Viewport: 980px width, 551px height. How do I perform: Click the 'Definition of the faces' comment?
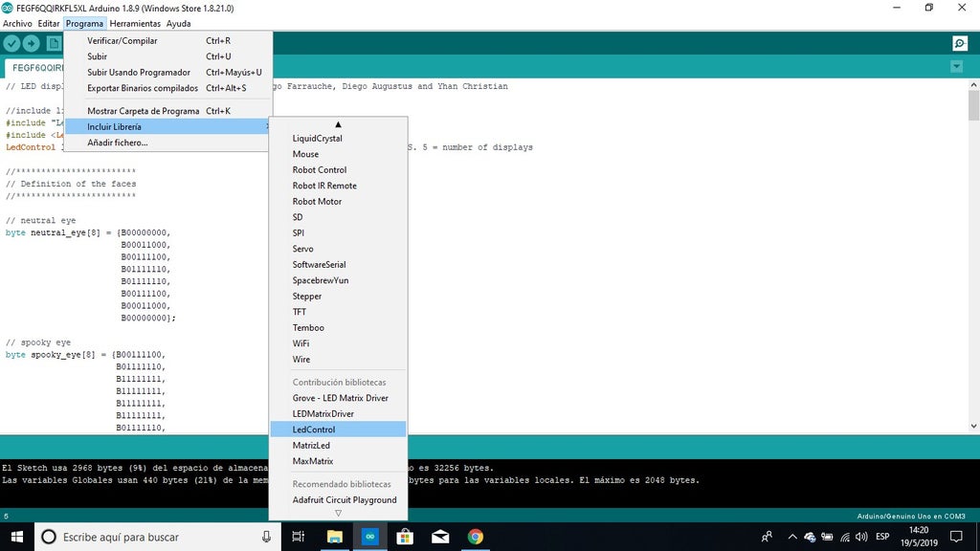71,184
